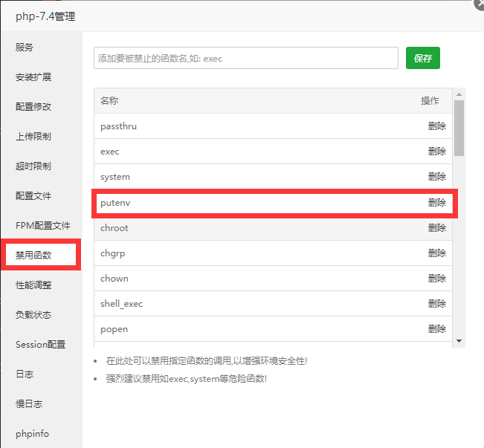Click the php-7.4管理 dialog title
Image resolution: width=484 pixels, height=448 pixels.
(45, 16)
